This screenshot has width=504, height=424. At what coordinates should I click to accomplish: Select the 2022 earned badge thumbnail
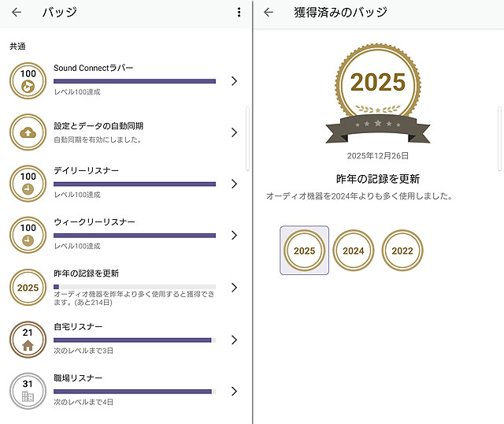[402, 251]
